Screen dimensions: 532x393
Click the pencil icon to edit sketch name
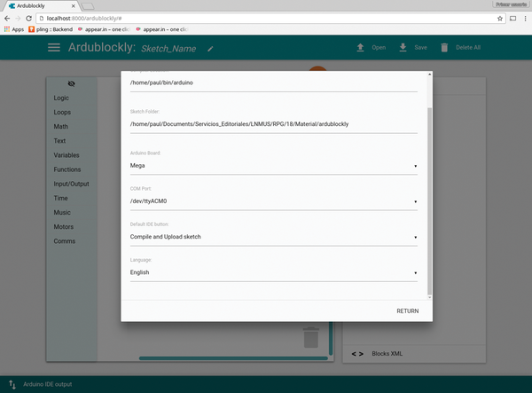tap(210, 49)
